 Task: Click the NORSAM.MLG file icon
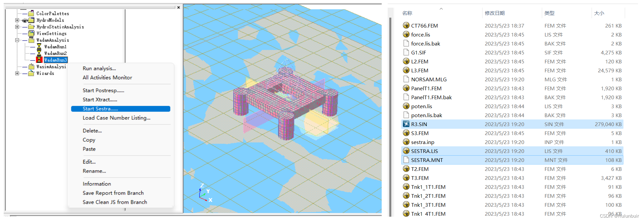click(406, 79)
